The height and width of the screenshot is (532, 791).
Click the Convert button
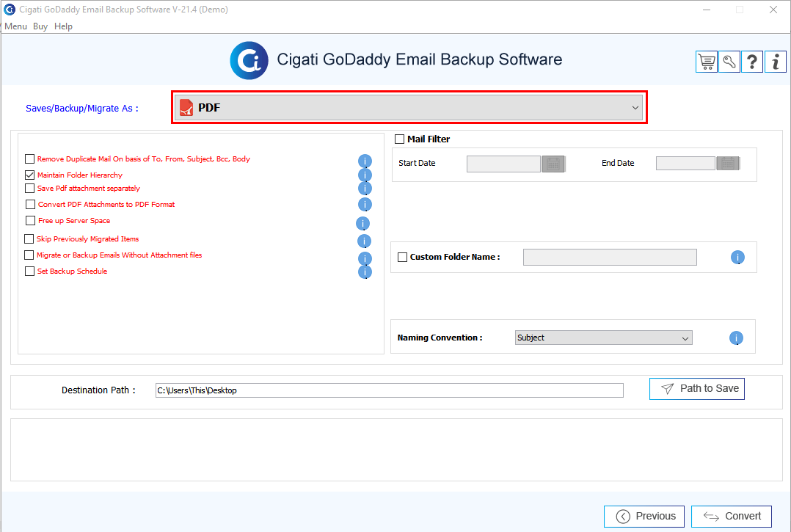(732, 517)
